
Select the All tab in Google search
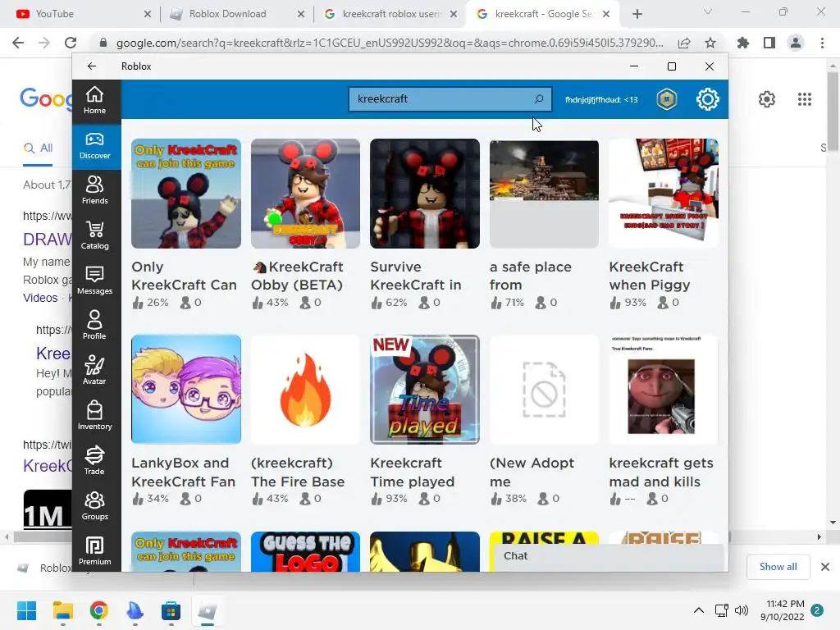(x=38, y=148)
